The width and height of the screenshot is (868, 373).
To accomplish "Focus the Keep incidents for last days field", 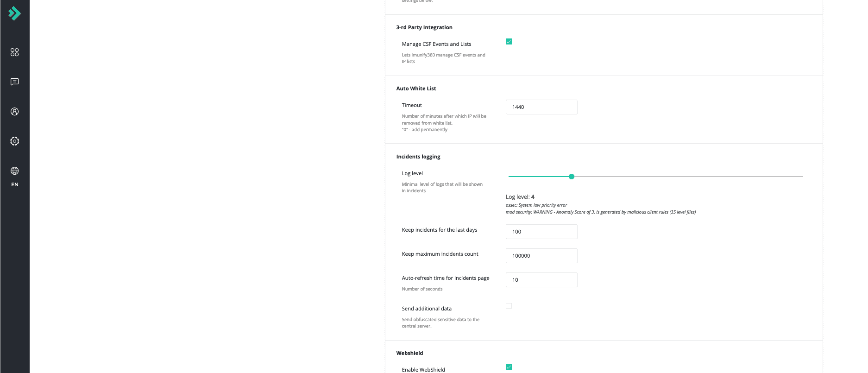I will (541, 232).
